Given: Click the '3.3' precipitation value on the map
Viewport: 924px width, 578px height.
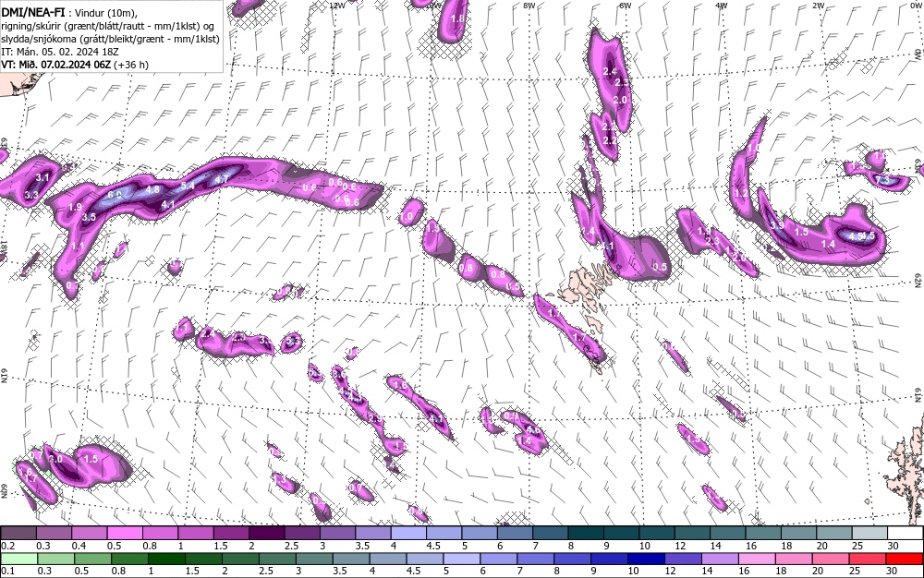Looking at the screenshot, I should pos(31,195).
